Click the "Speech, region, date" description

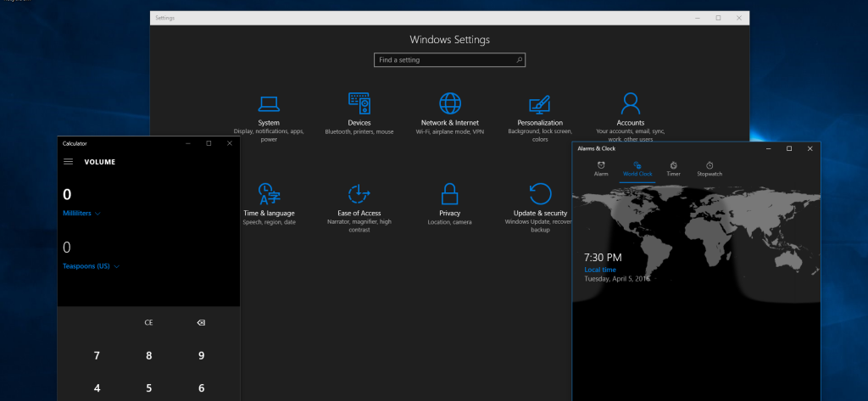click(269, 222)
